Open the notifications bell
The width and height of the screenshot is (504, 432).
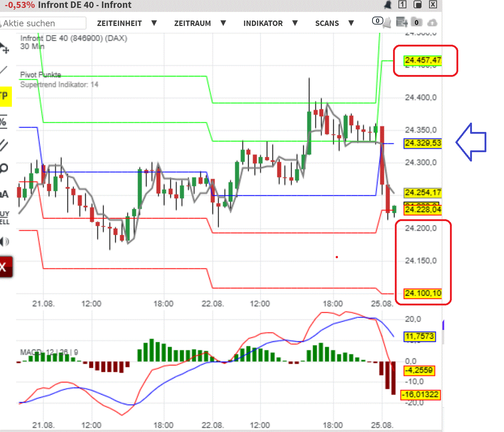tap(387, 22)
